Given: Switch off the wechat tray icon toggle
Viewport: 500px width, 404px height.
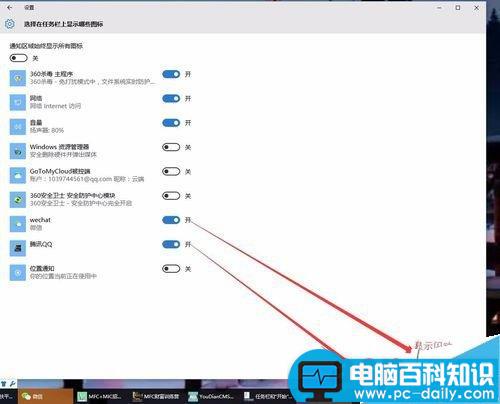Looking at the screenshot, I should pos(171,220).
